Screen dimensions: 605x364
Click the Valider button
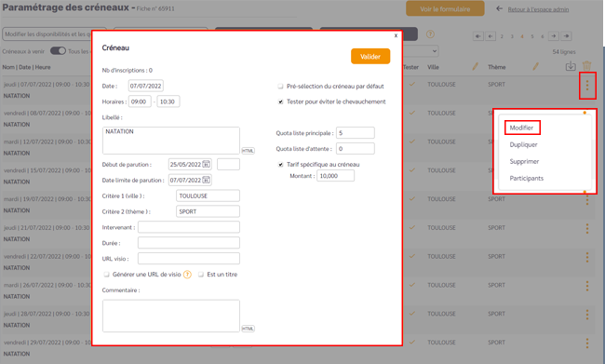[370, 57]
